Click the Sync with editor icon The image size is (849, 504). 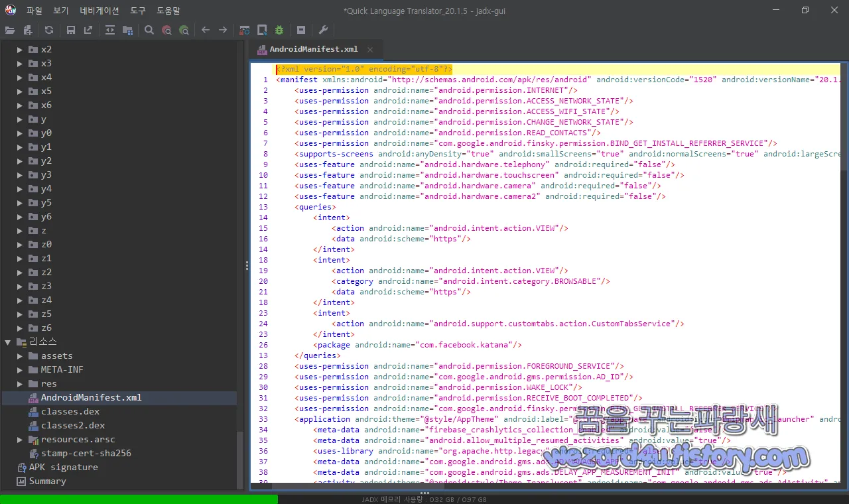pos(110,30)
